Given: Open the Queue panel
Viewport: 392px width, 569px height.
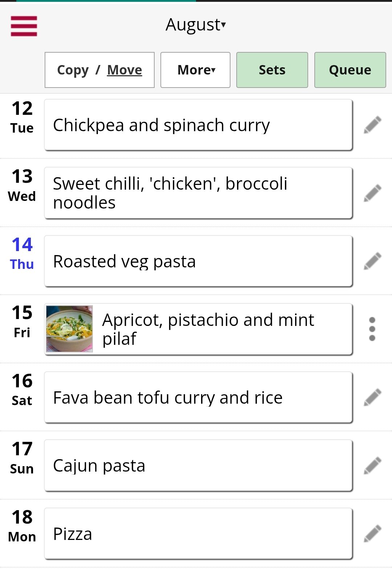Looking at the screenshot, I should point(350,70).
